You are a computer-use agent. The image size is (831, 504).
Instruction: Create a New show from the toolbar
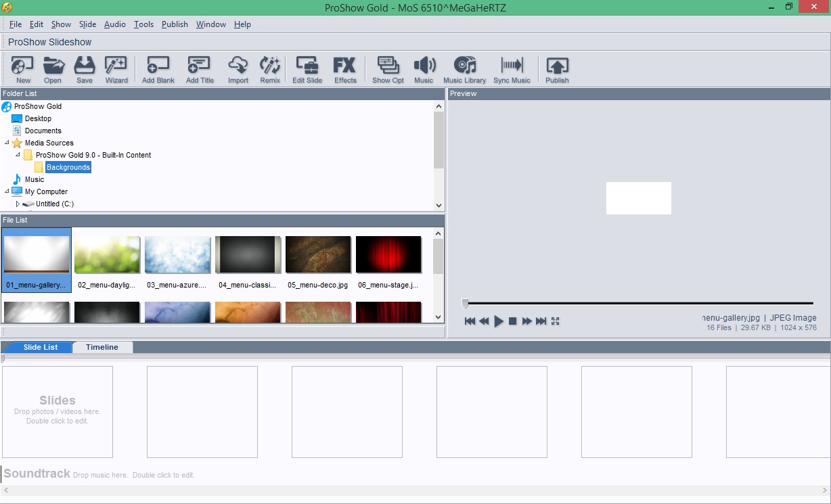point(23,70)
